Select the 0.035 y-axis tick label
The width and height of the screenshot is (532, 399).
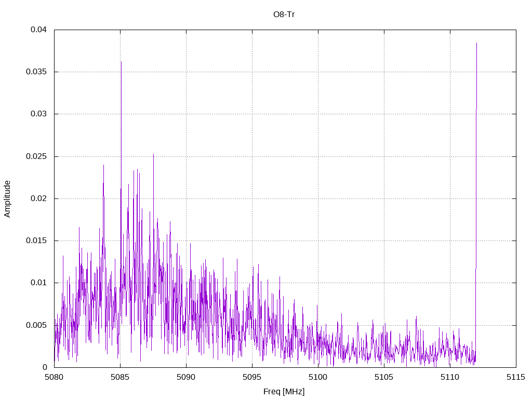(36, 72)
